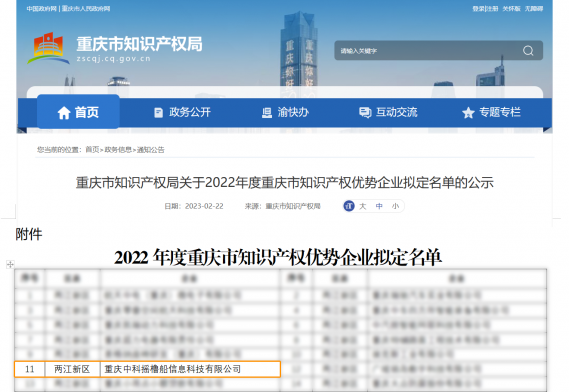Set font size to 中
This screenshot has height=392, width=570.
(x=379, y=206)
